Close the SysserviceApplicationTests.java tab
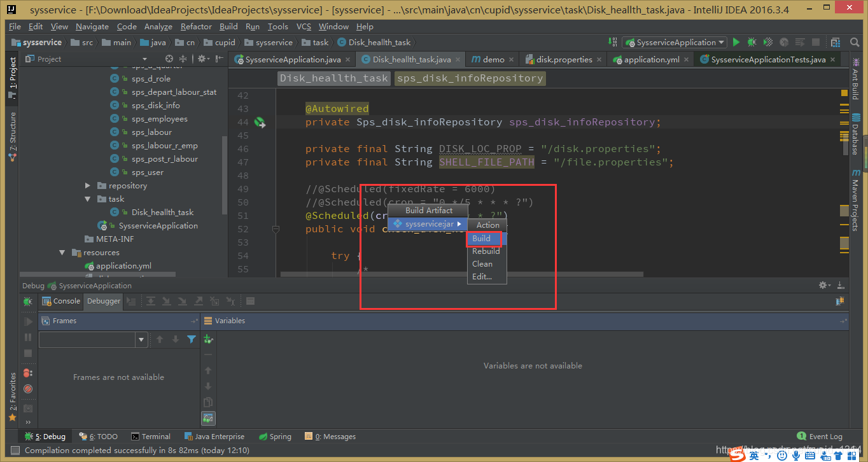This screenshot has height=462, width=868. tap(833, 60)
